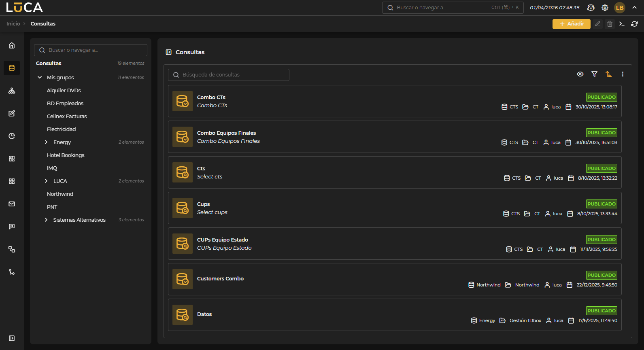This screenshot has height=350, width=644.
Task: Open the pie chart reports sidebar icon
Action: 12,136
